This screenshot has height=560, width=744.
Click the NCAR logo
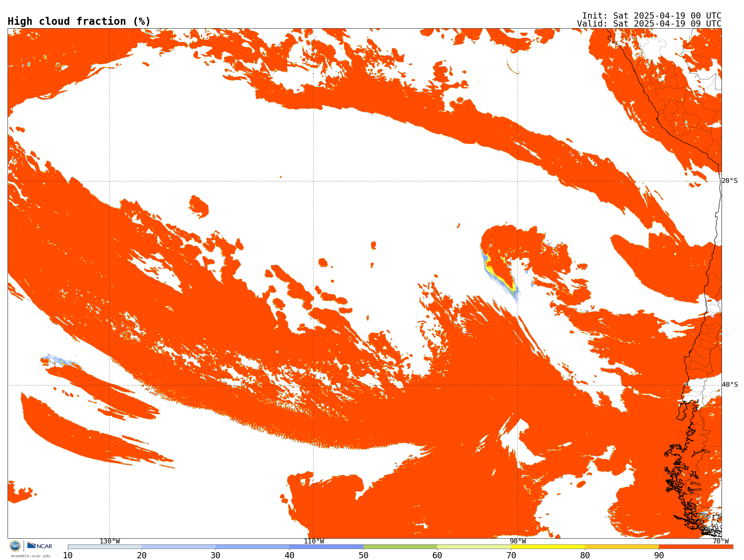[x=40, y=546]
